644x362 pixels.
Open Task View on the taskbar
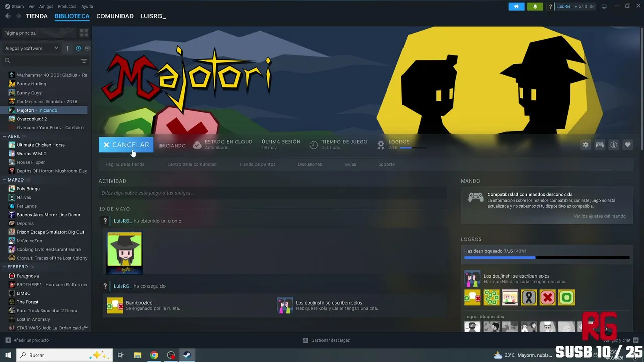[x=121, y=355]
